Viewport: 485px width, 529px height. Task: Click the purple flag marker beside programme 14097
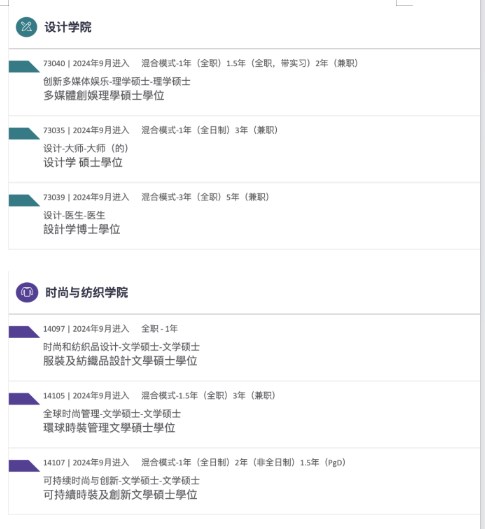pos(24,332)
